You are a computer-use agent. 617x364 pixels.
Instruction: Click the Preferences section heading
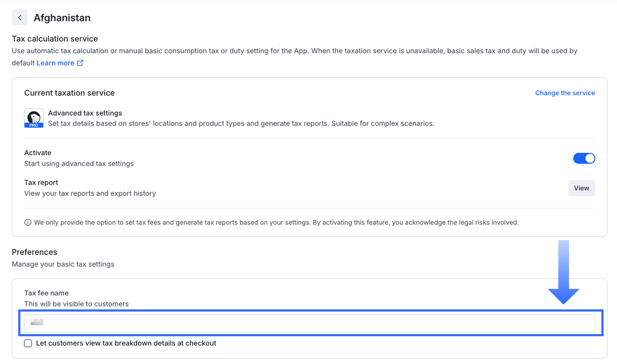coord(34,252)
